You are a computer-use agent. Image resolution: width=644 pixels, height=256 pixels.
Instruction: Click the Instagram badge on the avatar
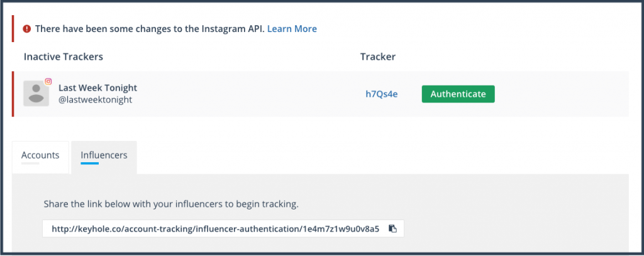[x=48, y=81]
